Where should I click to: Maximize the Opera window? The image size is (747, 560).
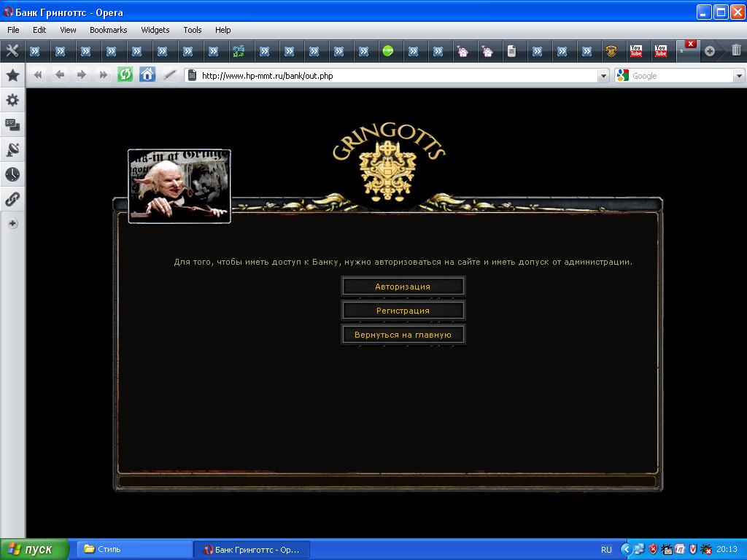pos(721,12)
